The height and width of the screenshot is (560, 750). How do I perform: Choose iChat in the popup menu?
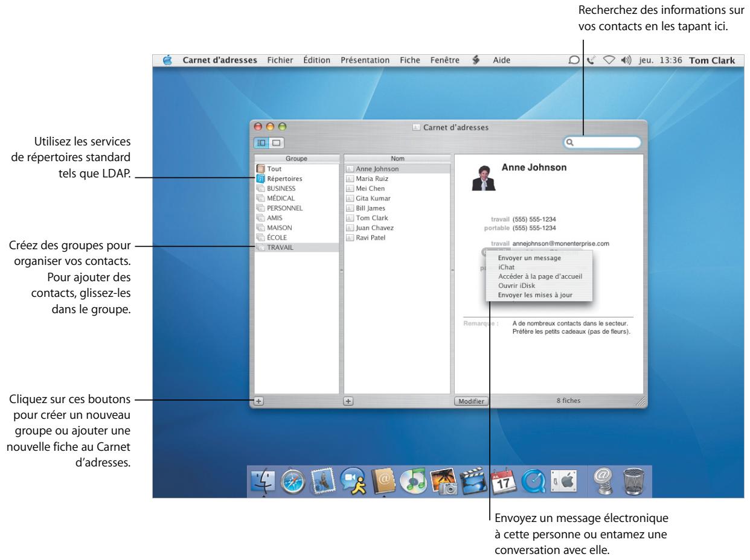539,266
